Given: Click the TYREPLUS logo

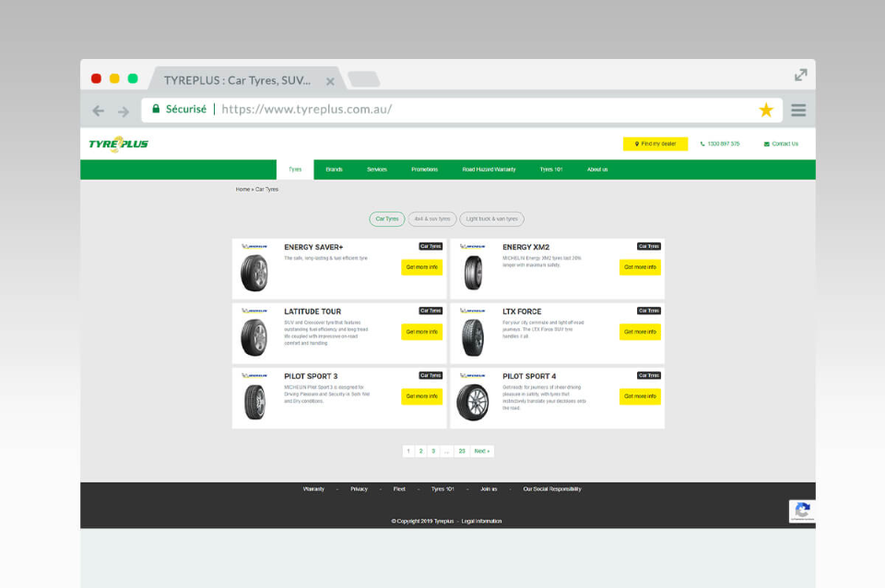Looking at the screenshot, I should (119, 144).
